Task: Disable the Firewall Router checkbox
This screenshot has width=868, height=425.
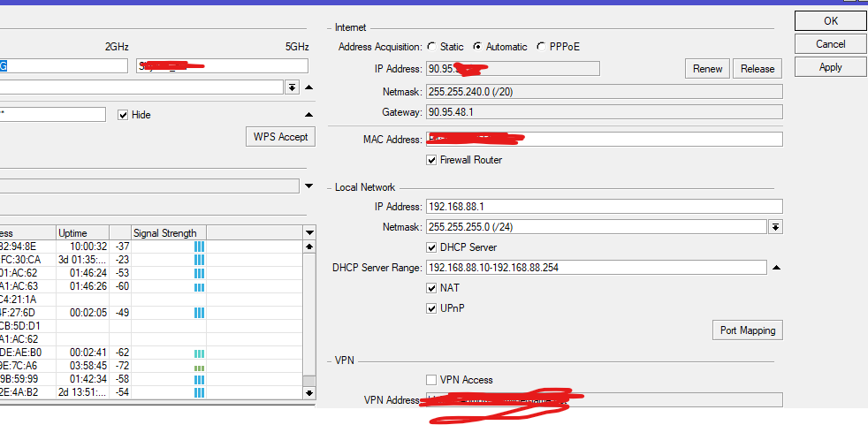Action: pos(432,160)
